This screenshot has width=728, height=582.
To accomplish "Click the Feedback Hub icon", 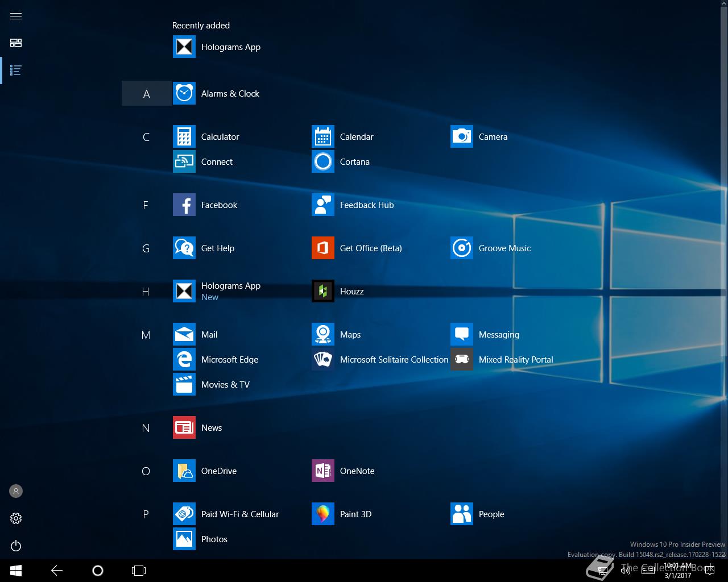I will [x=323, y=205].
